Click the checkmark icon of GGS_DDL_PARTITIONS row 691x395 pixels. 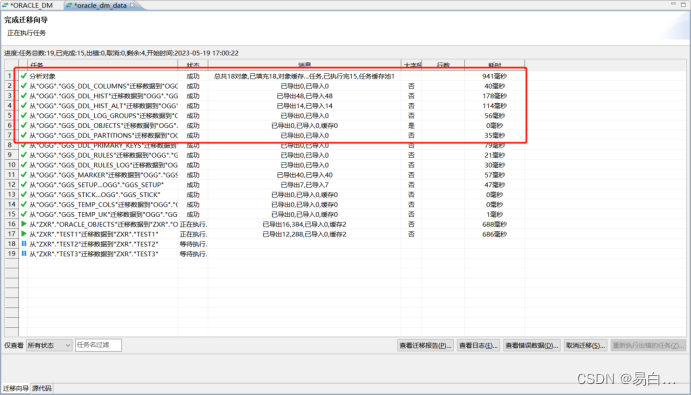coord(23,135)
